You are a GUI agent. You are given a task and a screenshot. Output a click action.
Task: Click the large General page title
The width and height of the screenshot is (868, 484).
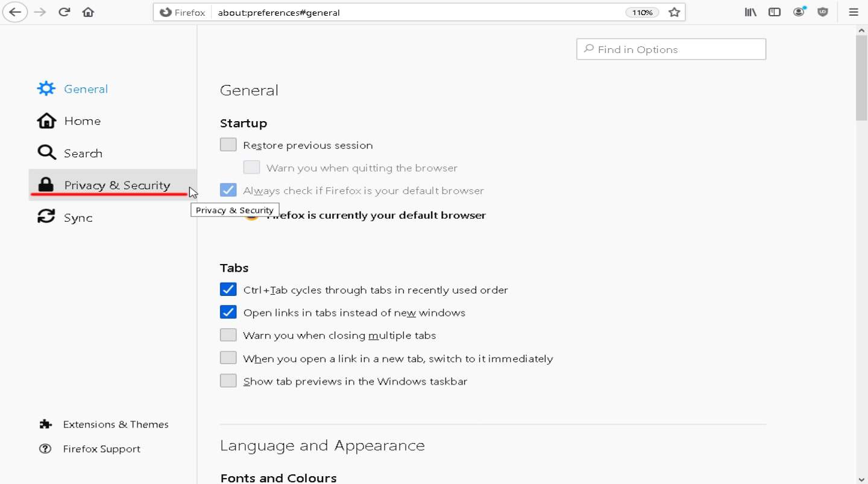point(249,90)
